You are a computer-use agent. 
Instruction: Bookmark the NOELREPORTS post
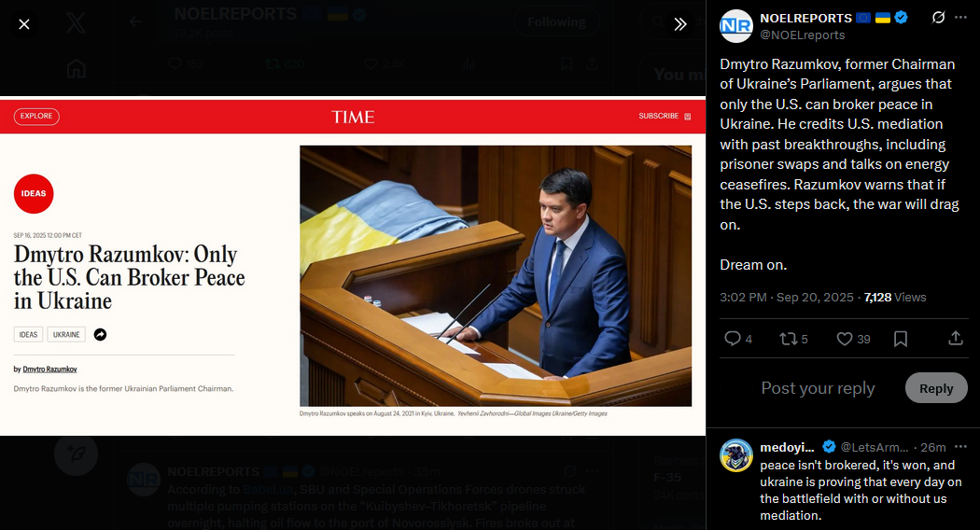tap(900, 339)
